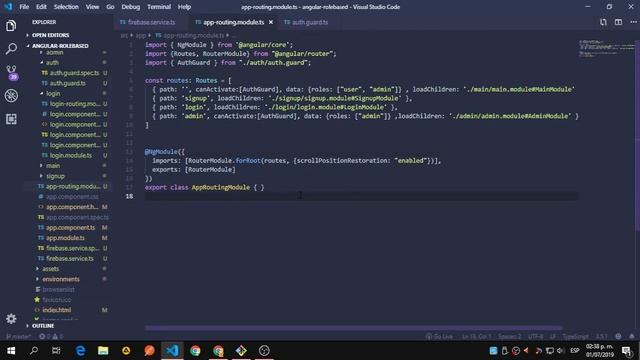Image resolution: width=640 pixels, height=360 pixels.
Task: Click Spaces: 2 indentation in status bar
Action: (x=509, y=336)
